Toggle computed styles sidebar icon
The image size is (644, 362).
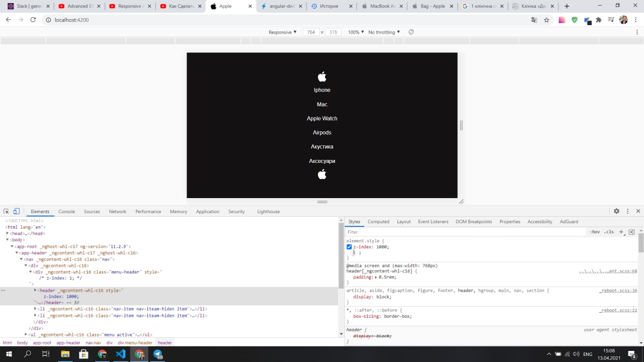pyautogui.click(x=631, y=232)
